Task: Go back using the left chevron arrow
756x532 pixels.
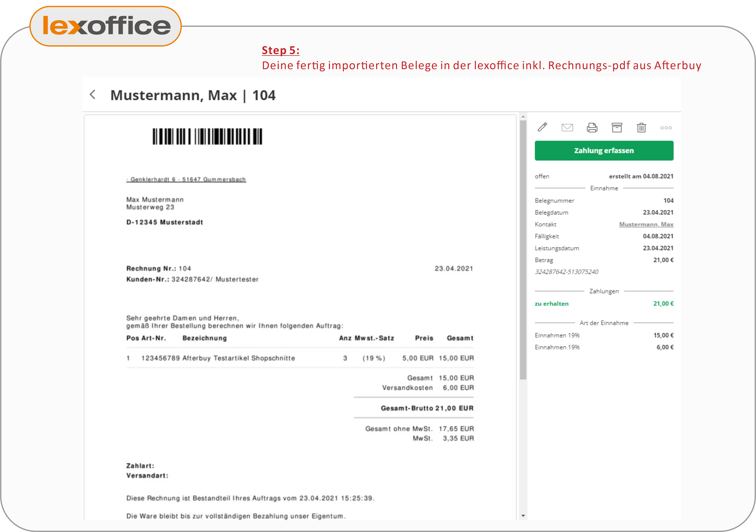Action: 93,95
